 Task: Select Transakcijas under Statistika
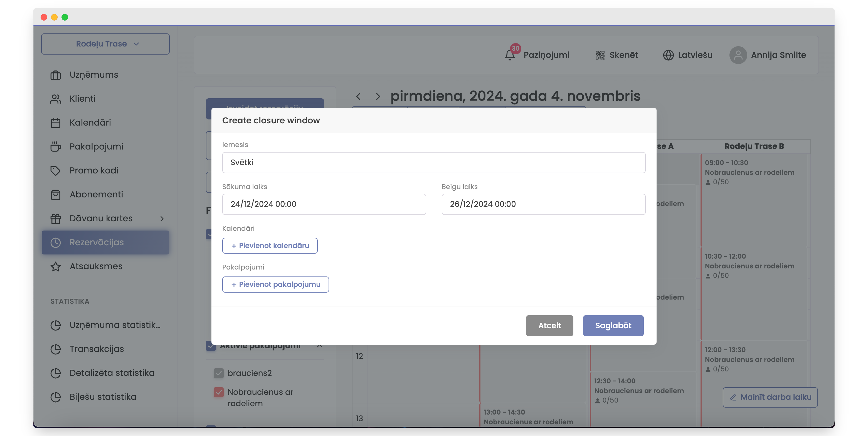pyautogui.click(x=97, y=349)
